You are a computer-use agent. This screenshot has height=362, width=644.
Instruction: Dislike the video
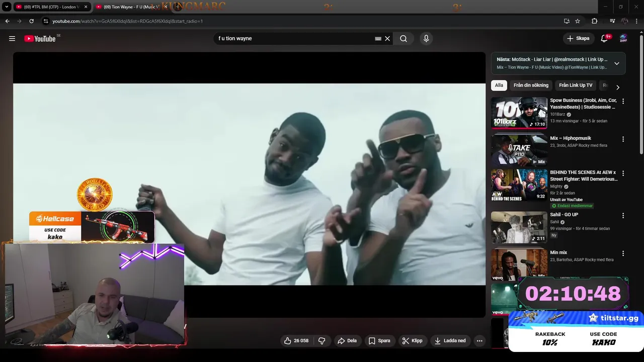(322, 341)
